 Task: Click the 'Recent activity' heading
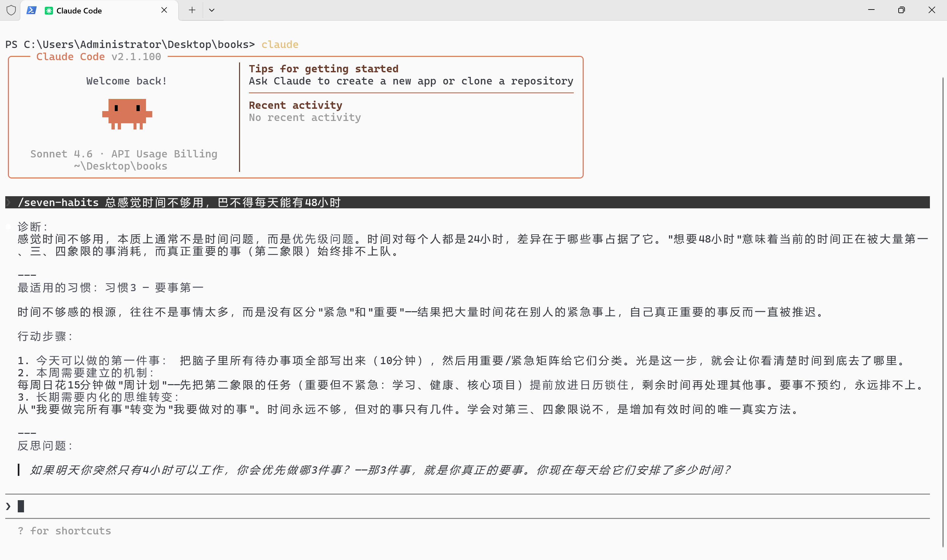[295, 105]
